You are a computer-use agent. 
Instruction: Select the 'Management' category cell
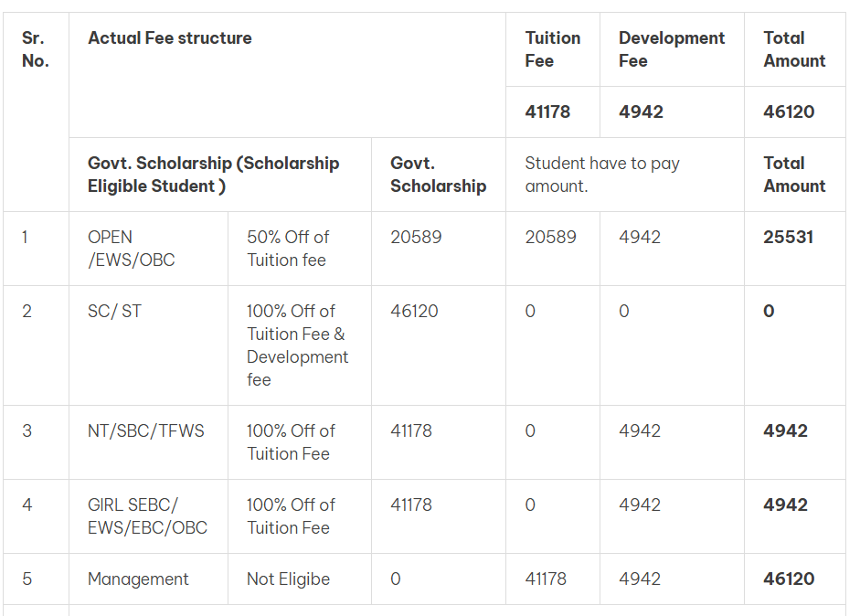[x=138, y=579]
